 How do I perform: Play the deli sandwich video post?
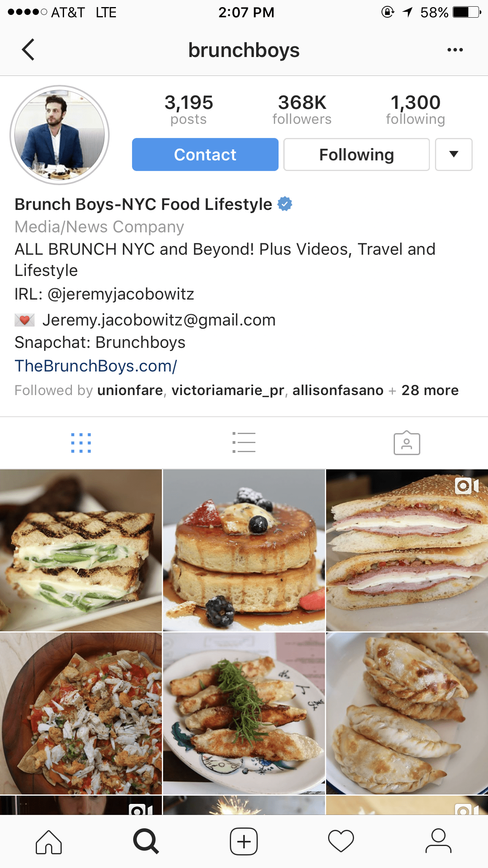click(x=407, y=550)
